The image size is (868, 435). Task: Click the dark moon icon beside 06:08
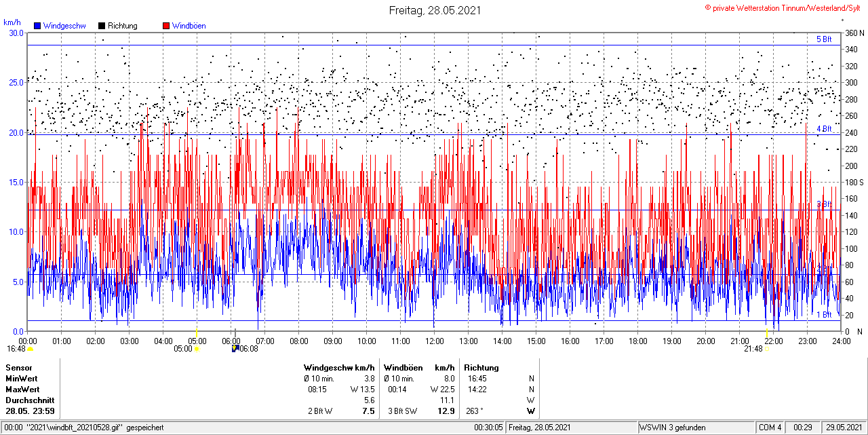tap(235, 348)
